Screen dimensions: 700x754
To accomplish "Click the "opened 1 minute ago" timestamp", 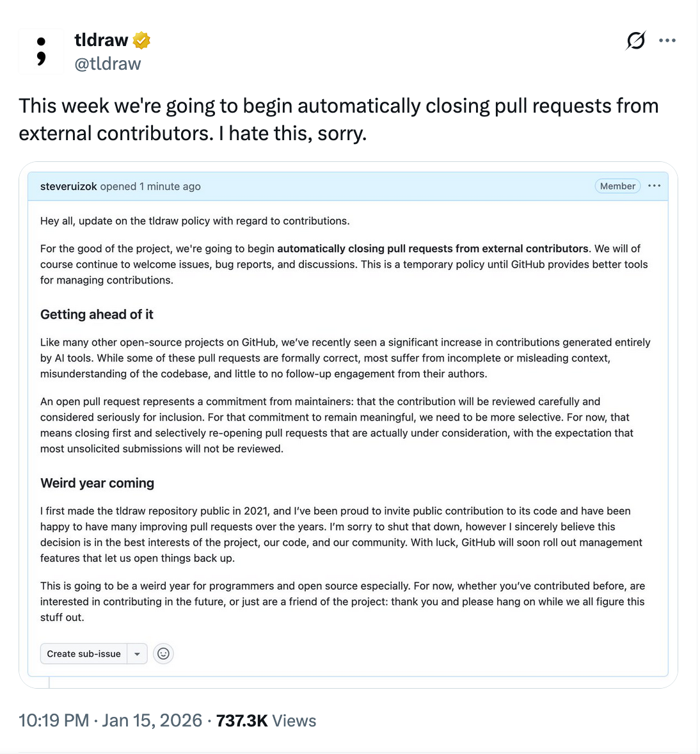I will (150, 186).
